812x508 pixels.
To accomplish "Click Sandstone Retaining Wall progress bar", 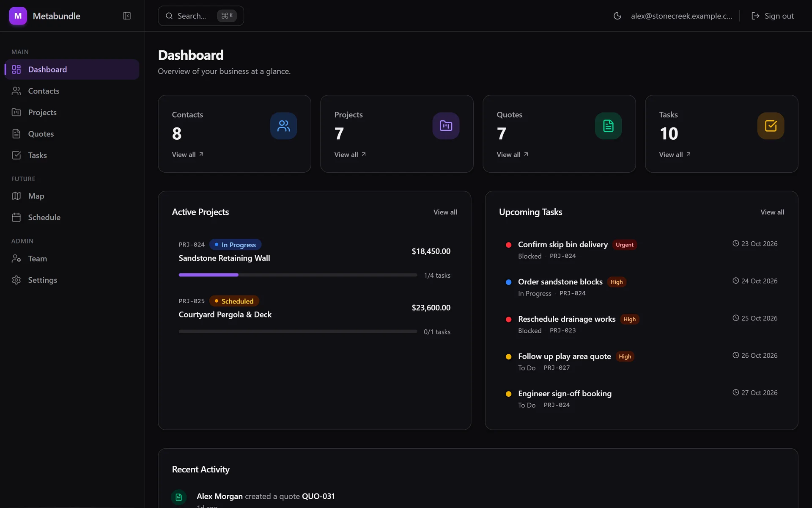I will (x=298, y=275).
